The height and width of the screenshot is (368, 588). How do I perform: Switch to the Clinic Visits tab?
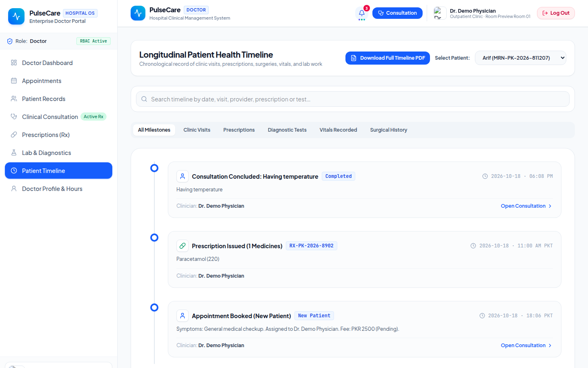(x=197, y=130)
